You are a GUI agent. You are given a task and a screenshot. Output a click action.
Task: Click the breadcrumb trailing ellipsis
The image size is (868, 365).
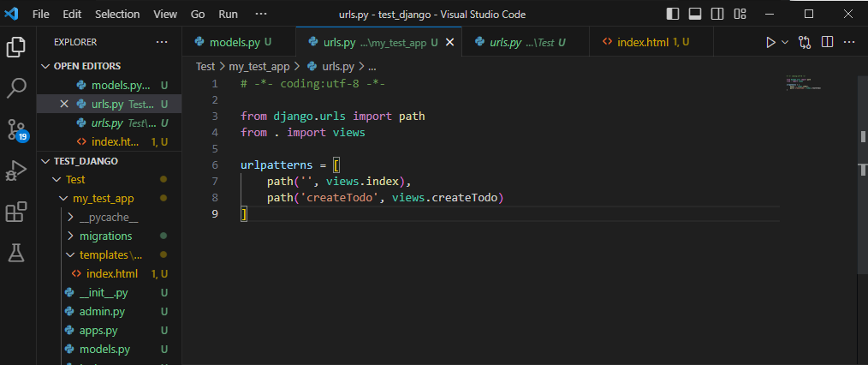[x=372, y=67]
